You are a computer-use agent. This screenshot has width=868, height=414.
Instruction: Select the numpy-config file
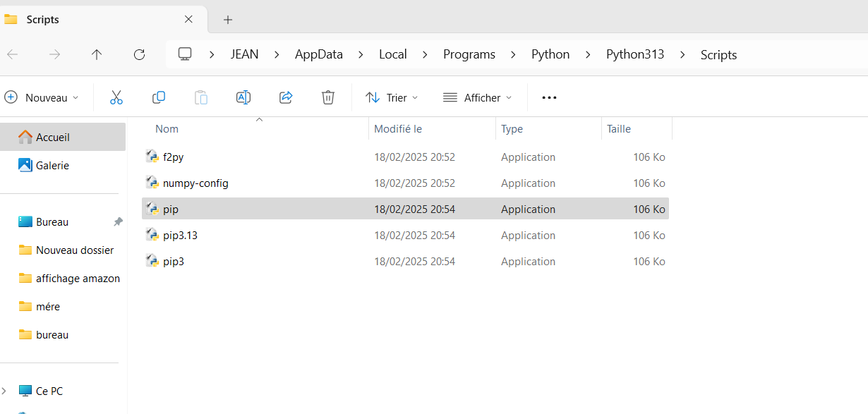195,183
